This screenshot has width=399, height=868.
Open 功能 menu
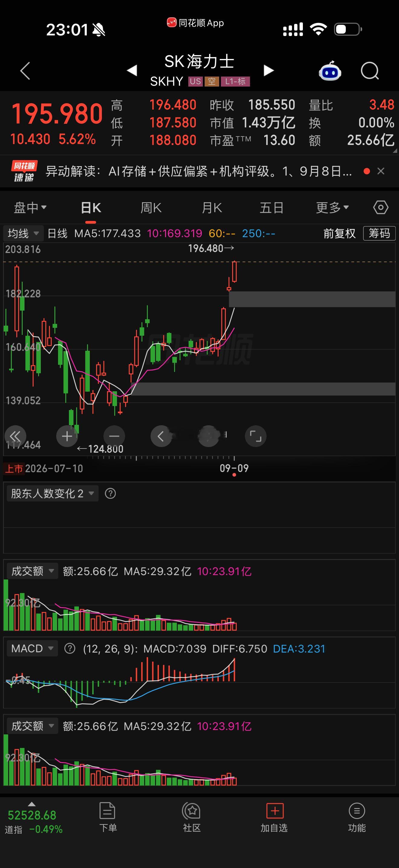click(357, 817)
